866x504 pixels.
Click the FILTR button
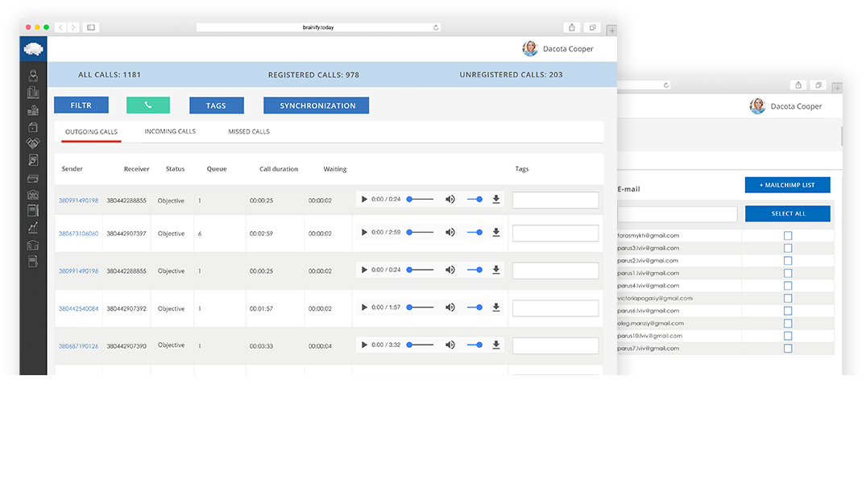click(x=81, y=105)
